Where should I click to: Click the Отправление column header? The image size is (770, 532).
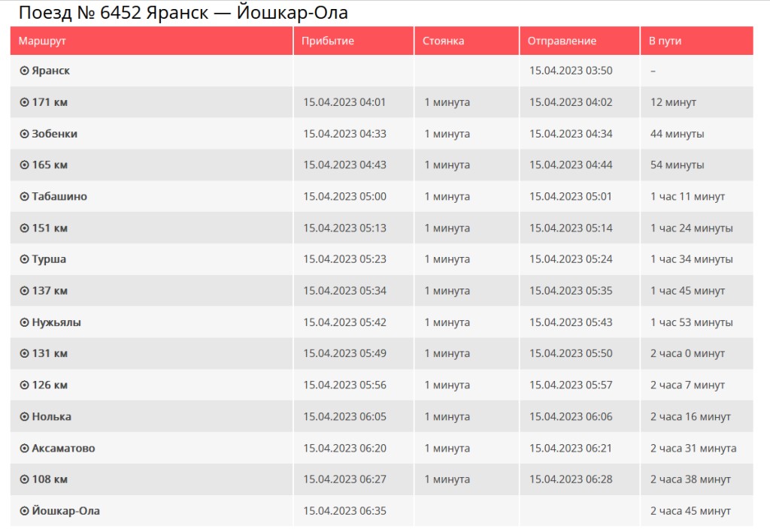580,41
